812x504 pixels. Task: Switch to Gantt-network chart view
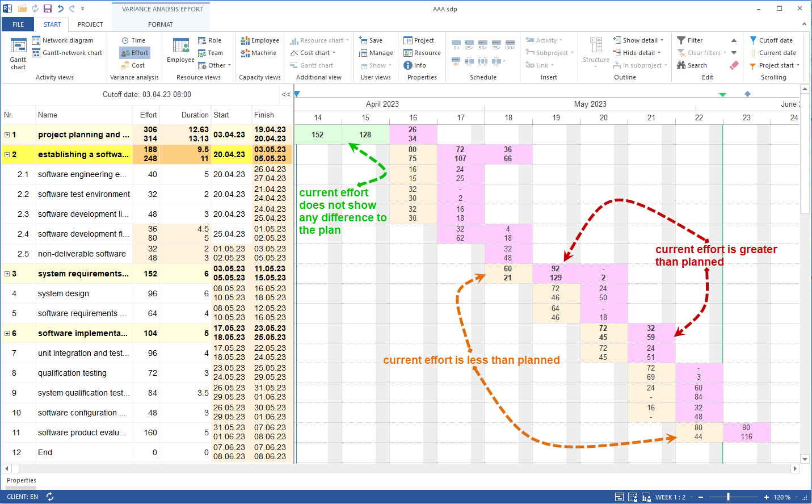67,53
